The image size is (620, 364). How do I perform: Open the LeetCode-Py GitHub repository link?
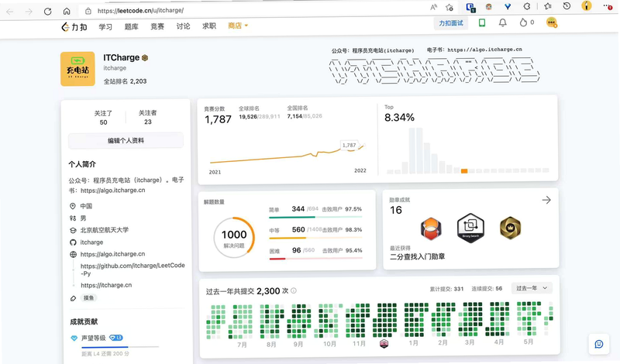click(133, 270)
